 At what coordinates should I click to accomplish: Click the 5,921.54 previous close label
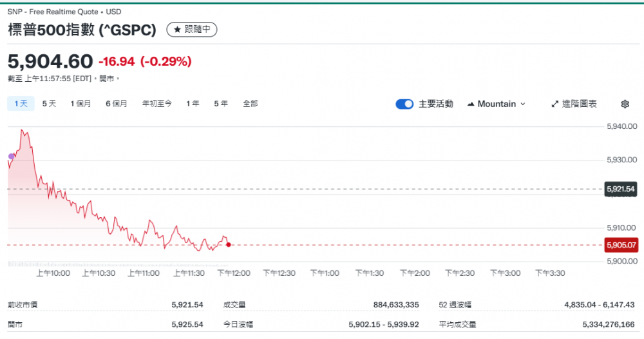(x=621, y=189)
